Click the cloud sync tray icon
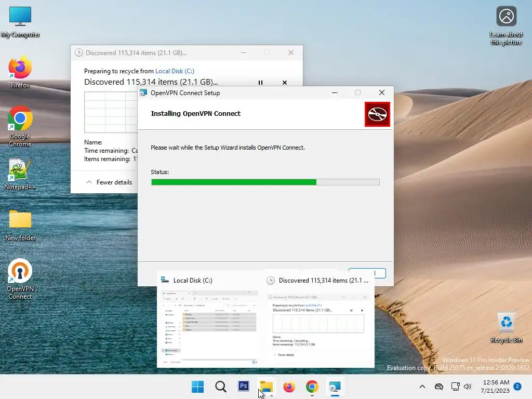 coord(438,387)
